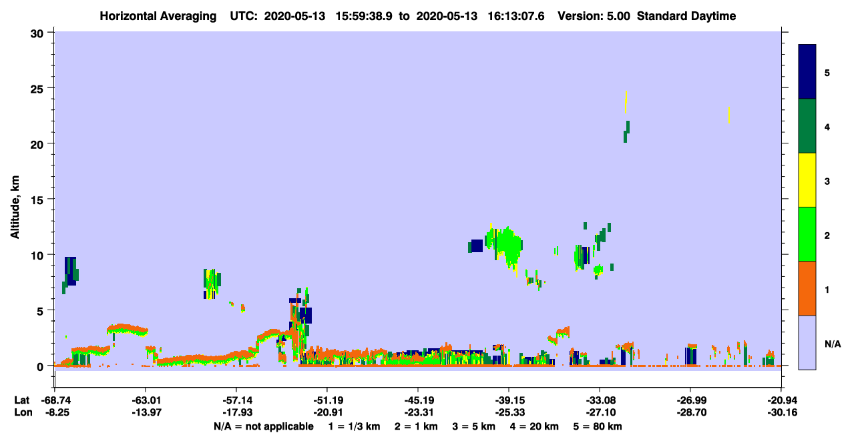Click the bright green level 2 colorbar swatch
The height and width of the screenshot is (445, 868).
pos(807,234)
